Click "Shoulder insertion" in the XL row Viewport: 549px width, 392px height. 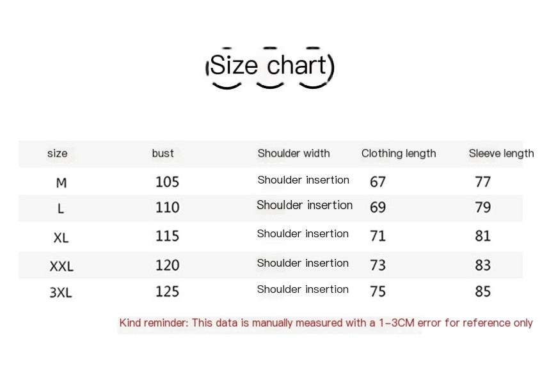tap(303, 234)
